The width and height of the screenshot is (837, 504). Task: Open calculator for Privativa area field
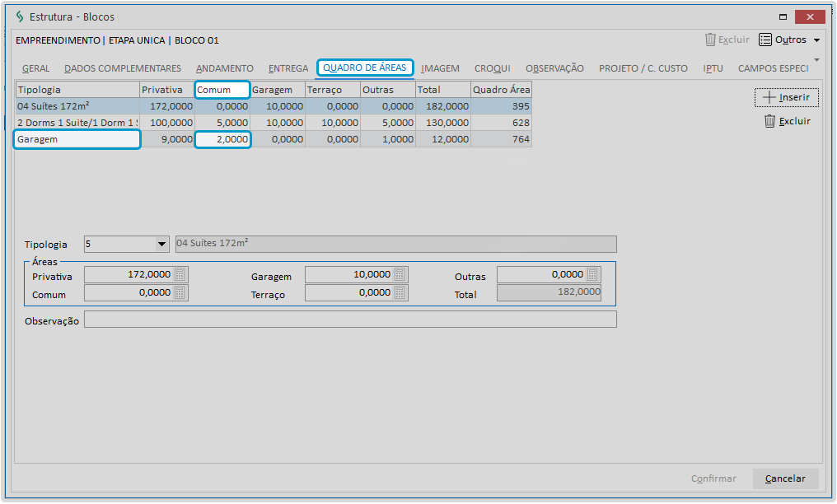pyautogui.click(x=180, y=275)
